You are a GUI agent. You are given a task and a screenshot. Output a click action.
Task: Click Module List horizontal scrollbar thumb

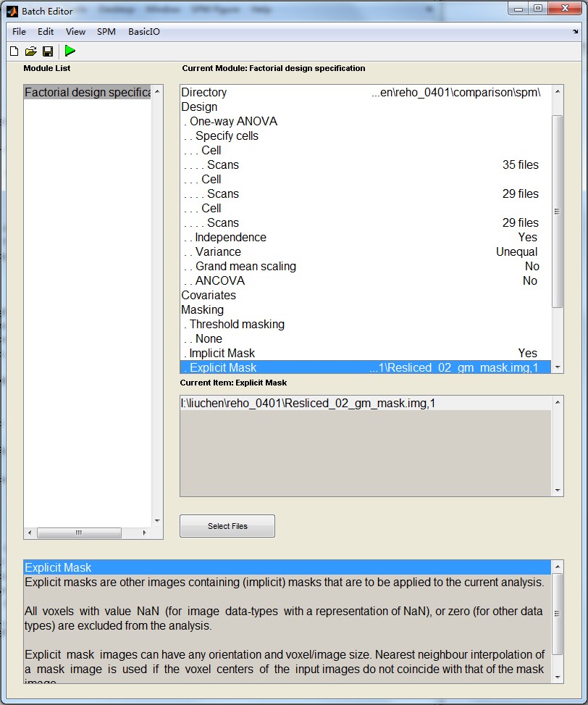pyautogui.click(x=79, y=533)
